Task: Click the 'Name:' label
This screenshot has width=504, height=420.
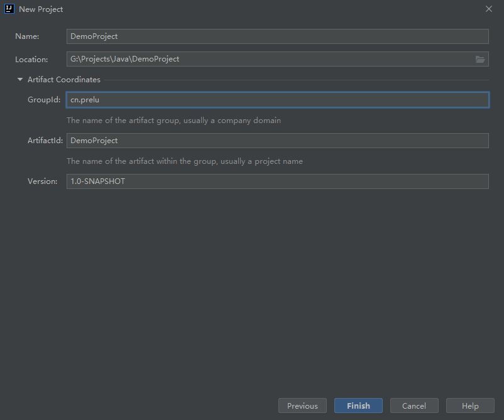Action: click(27, 36)
